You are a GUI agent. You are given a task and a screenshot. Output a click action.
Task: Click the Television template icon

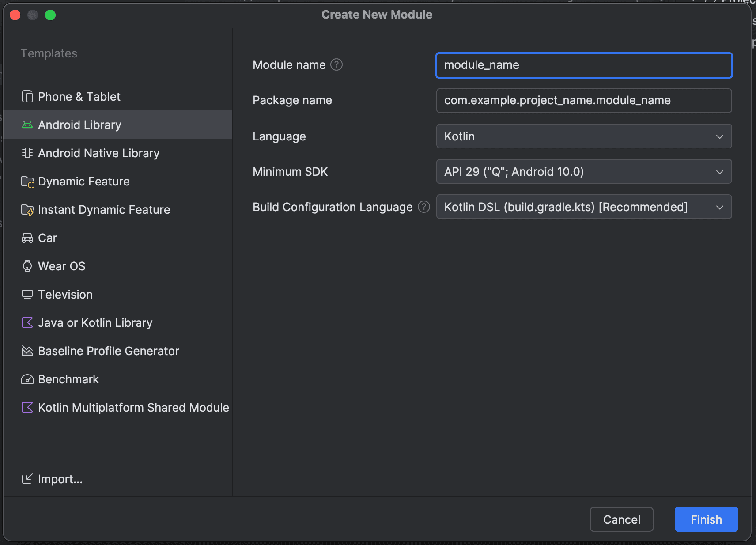click(27, 295)
